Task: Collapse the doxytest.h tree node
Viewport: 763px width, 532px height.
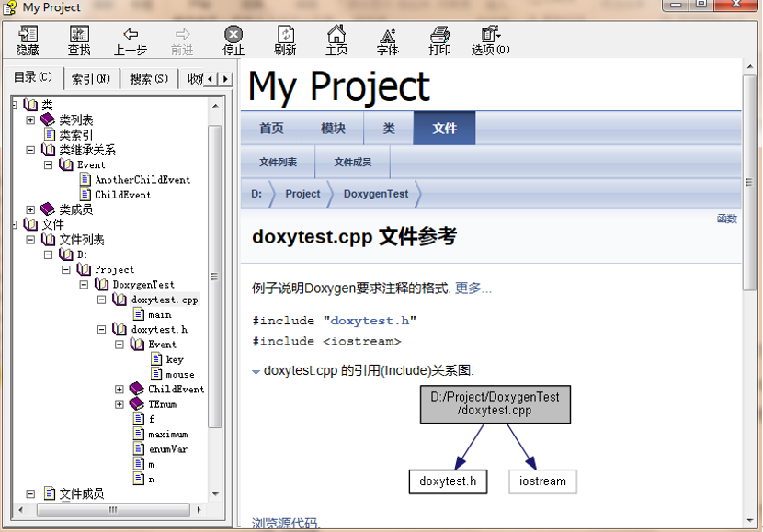Action: (102, 330)
